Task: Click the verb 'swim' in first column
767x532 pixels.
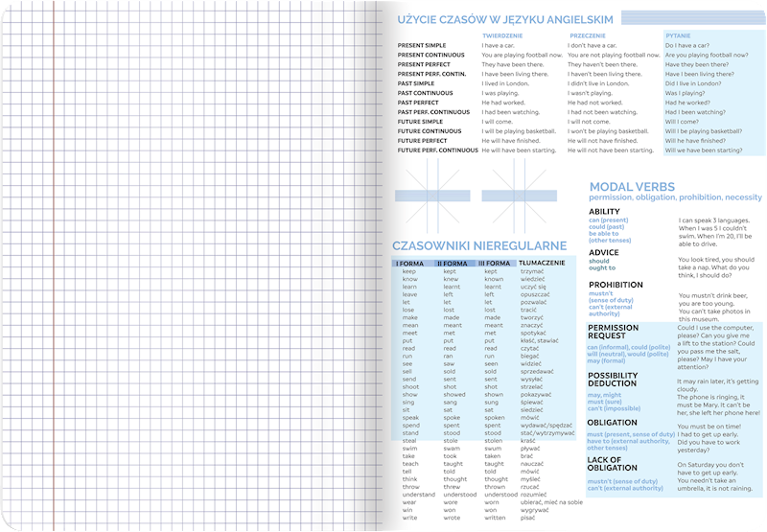Action: click(x=409, y=449)
